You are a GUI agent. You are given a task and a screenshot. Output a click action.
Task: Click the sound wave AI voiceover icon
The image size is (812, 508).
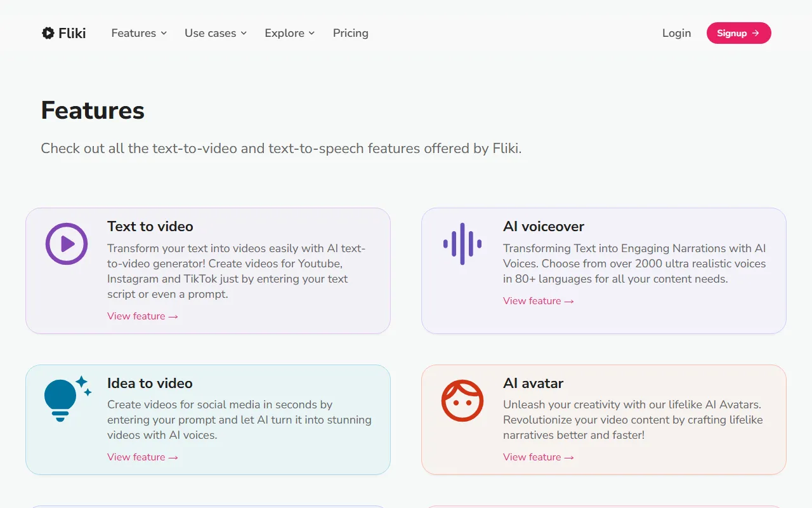point(462,244)
